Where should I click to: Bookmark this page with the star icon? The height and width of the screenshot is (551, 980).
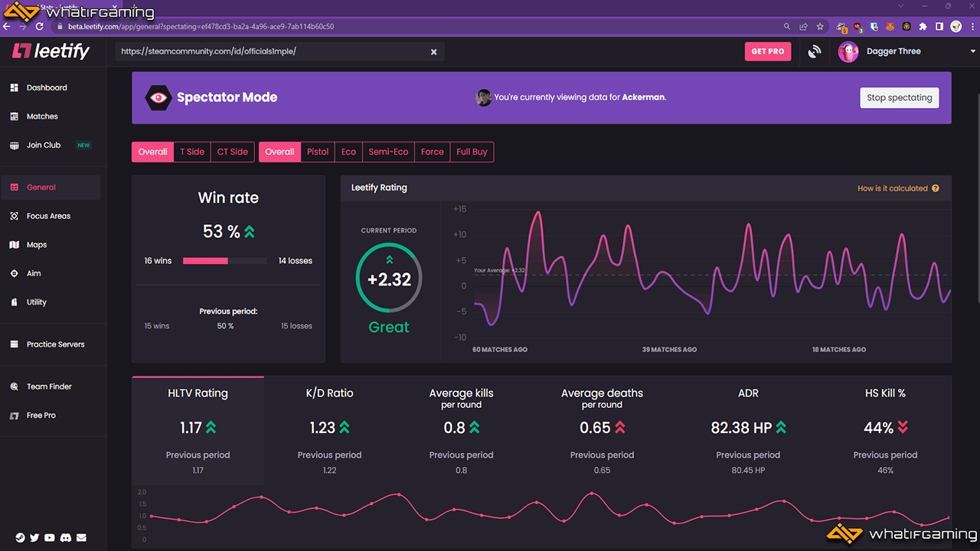point(820,26)
